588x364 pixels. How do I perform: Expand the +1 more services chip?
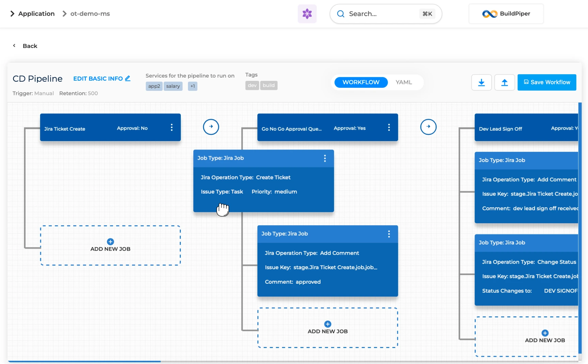tap(193, 86)
